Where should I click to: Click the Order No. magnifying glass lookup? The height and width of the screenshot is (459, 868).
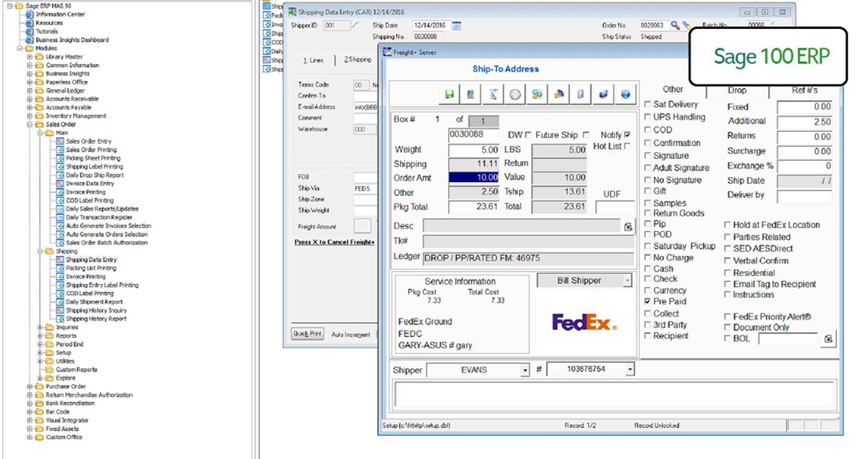(675, 25)
